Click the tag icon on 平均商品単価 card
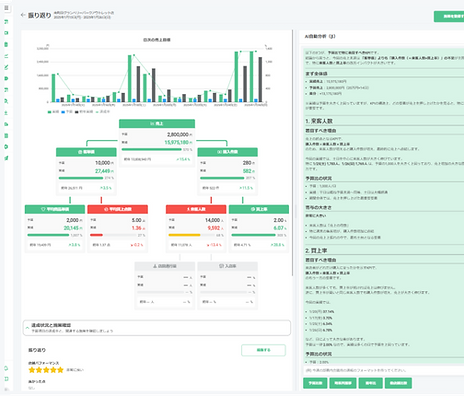This screenshot has width=464, height=396. (x=43, y=209)
